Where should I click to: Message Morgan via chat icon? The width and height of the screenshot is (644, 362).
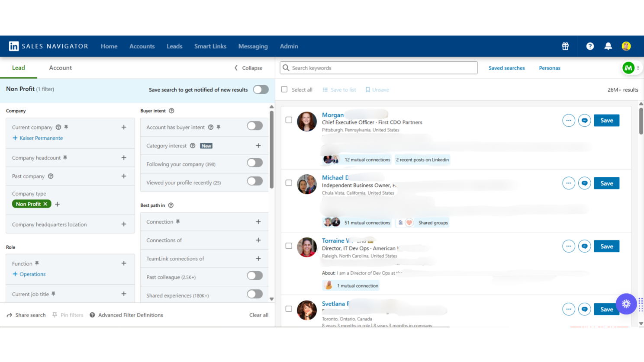[x=585, y=121]
